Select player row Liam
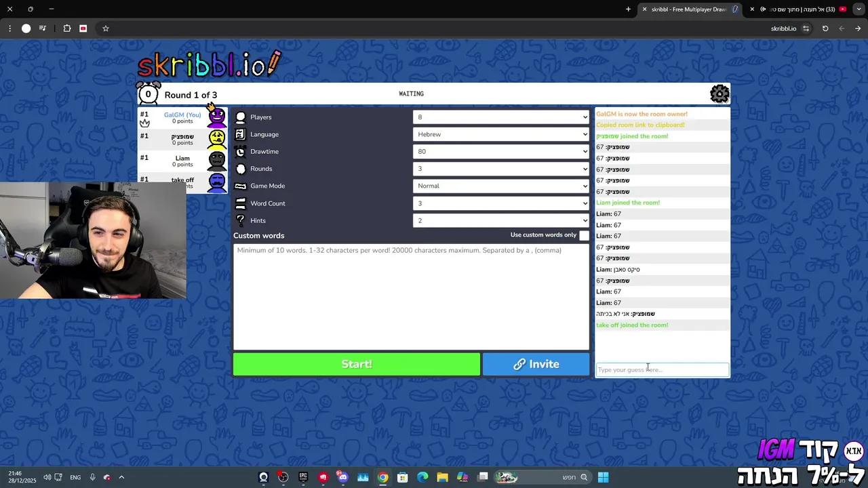 click(182, 161)
